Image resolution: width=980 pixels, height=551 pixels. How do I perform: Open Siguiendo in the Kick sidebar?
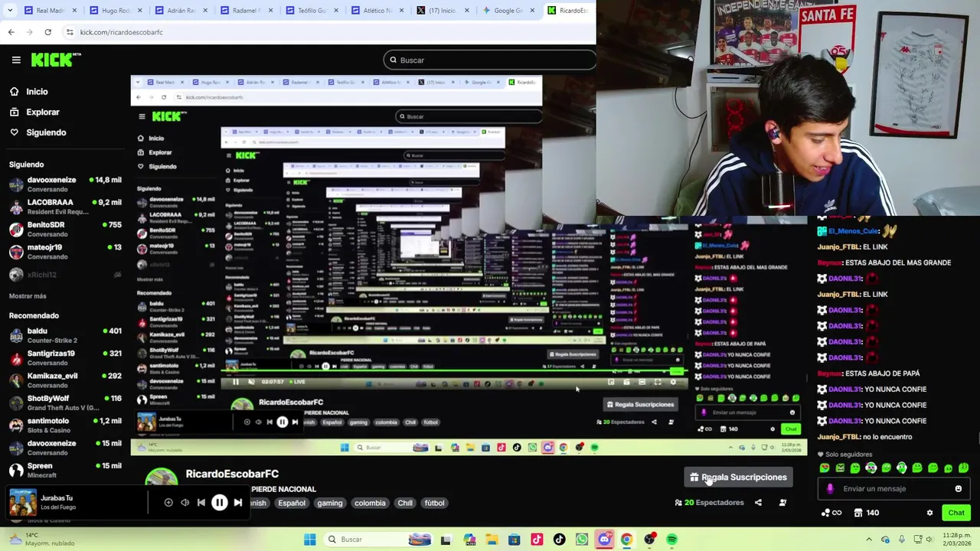tap(46, 132)
